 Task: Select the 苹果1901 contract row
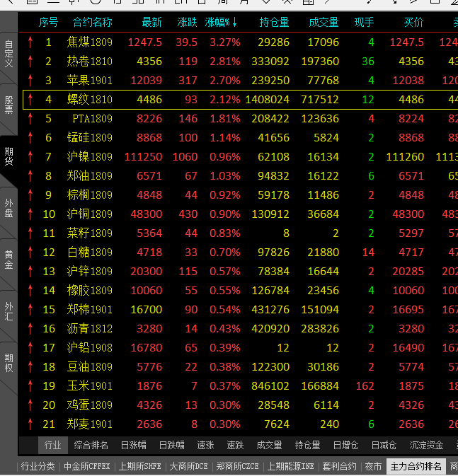(x=240, y=81)
